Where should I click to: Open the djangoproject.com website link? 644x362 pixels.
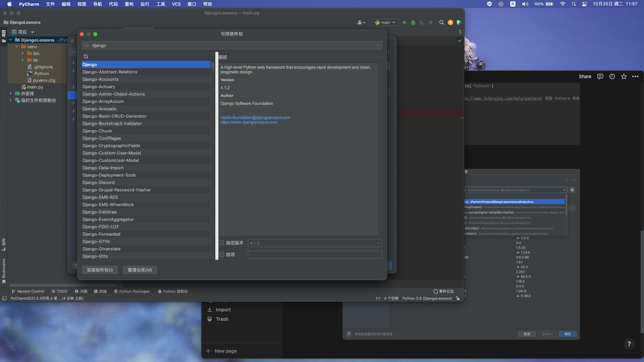point(249,122)
